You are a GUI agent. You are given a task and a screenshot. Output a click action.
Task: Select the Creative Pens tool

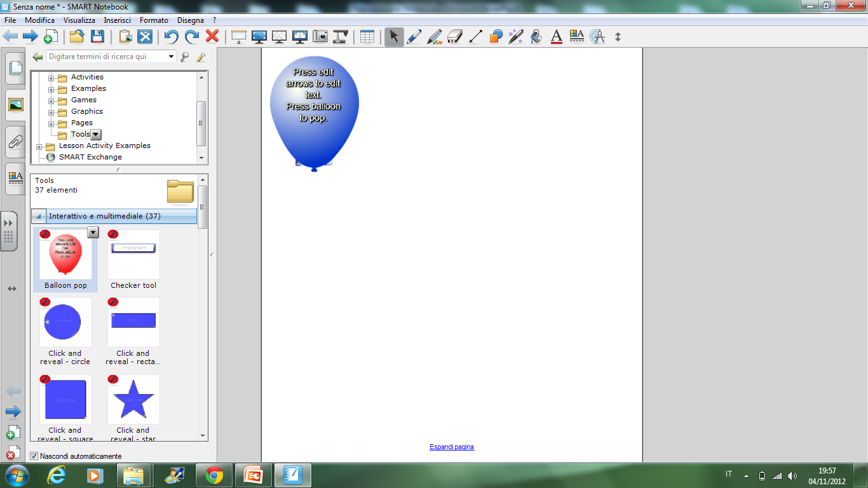point(435,36)
